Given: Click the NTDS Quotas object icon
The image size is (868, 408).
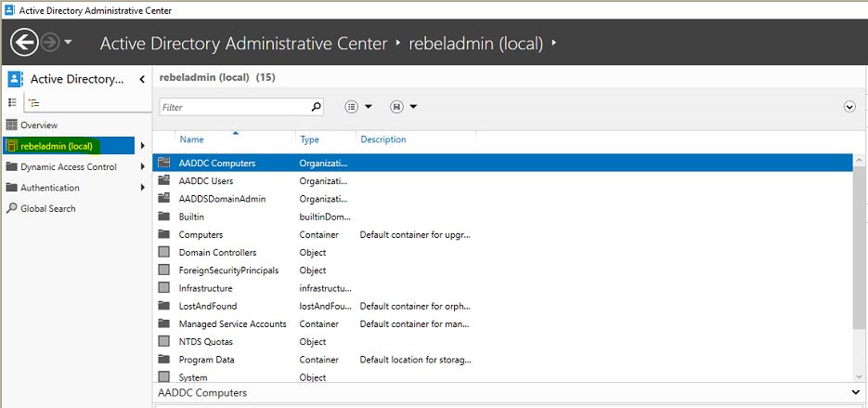Looking at the screenshot, I should (163, 341).
